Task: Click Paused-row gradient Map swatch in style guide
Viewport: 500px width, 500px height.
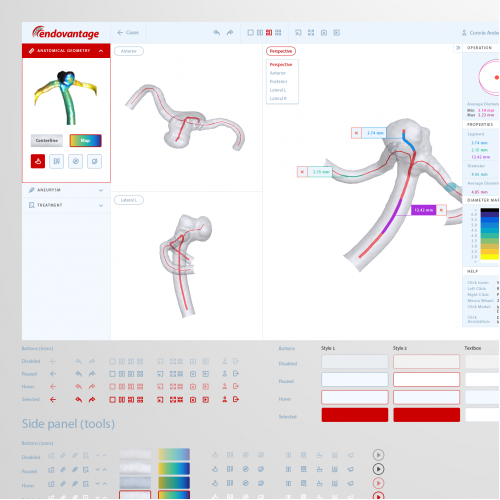Action: [174, 469]
